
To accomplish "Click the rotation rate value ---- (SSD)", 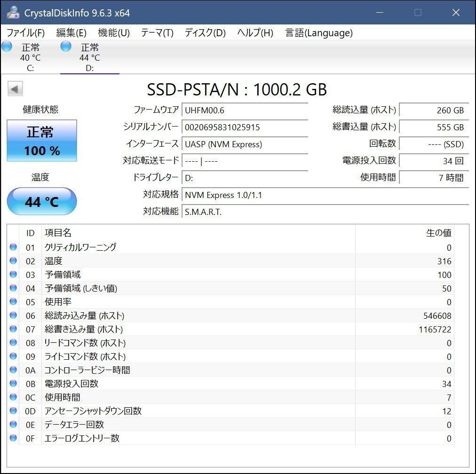I will pos(434,144).
